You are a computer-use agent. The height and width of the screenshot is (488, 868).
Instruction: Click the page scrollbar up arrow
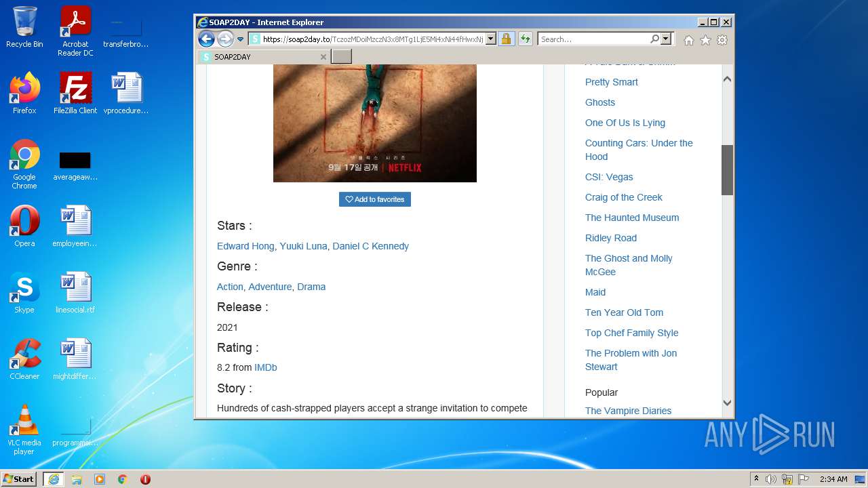(727, 79)
